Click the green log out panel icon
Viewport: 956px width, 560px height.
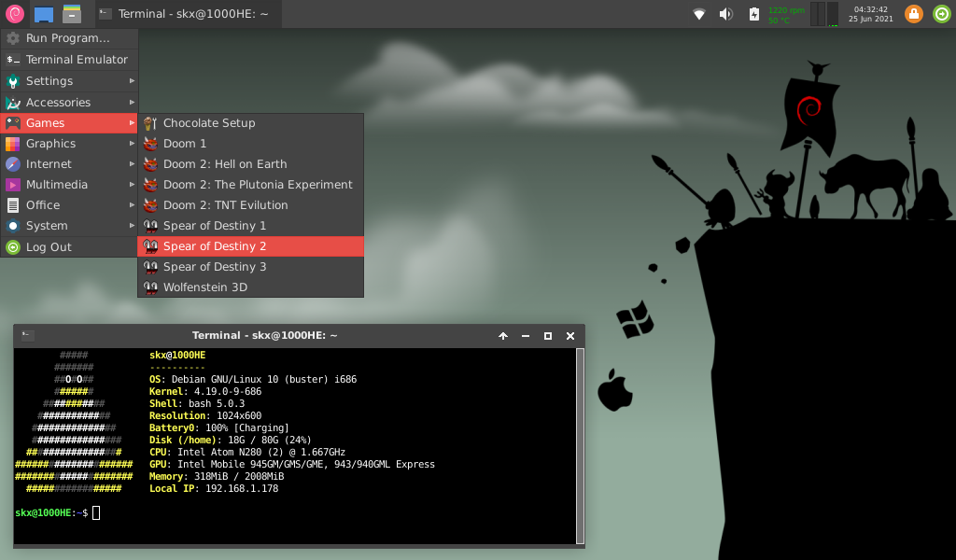tap(942, 14)
